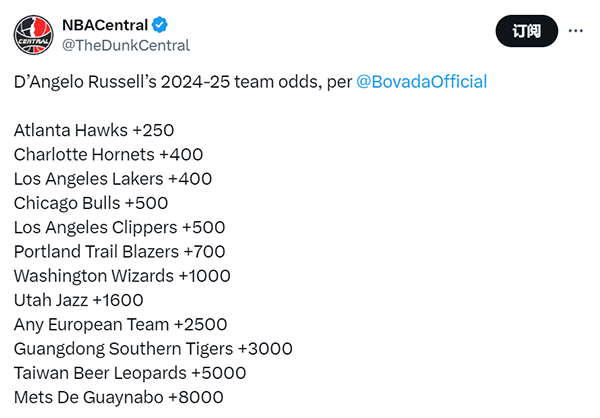Open the NBACentral profile avatar
Viewport: 600px width, 418px height.
(x=34, y=35)
